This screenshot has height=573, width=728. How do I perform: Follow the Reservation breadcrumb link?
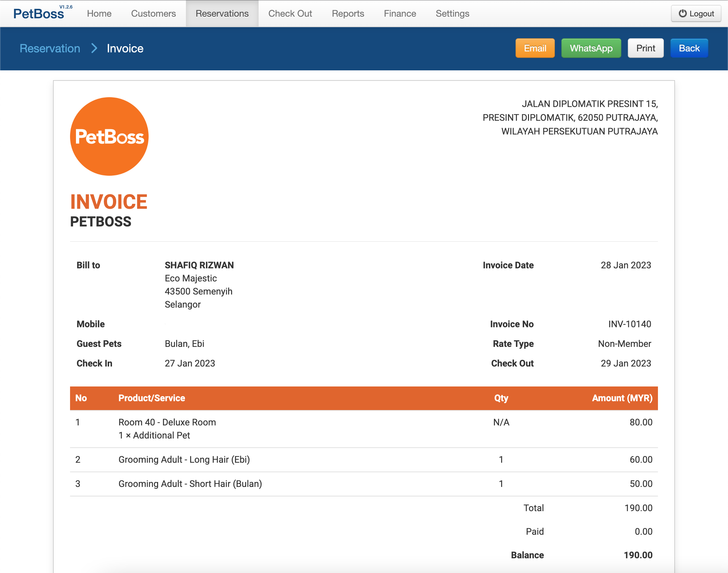pyautogui.click(x=50, y=48)
